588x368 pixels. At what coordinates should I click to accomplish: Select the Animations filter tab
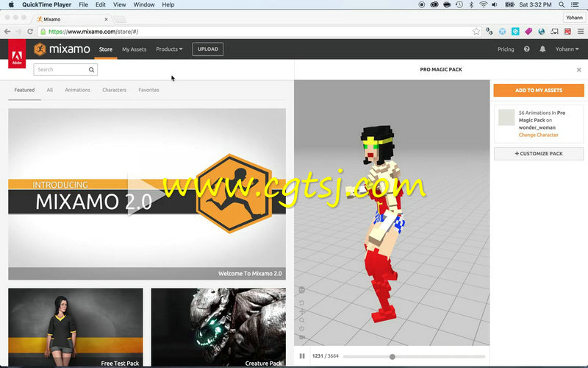point(77,90)
